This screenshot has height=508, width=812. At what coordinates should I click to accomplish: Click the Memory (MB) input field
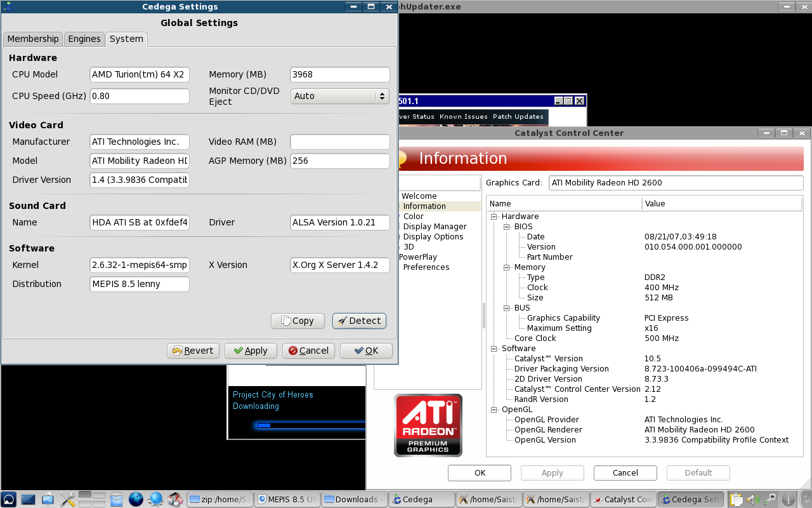(x=339, y=74)
